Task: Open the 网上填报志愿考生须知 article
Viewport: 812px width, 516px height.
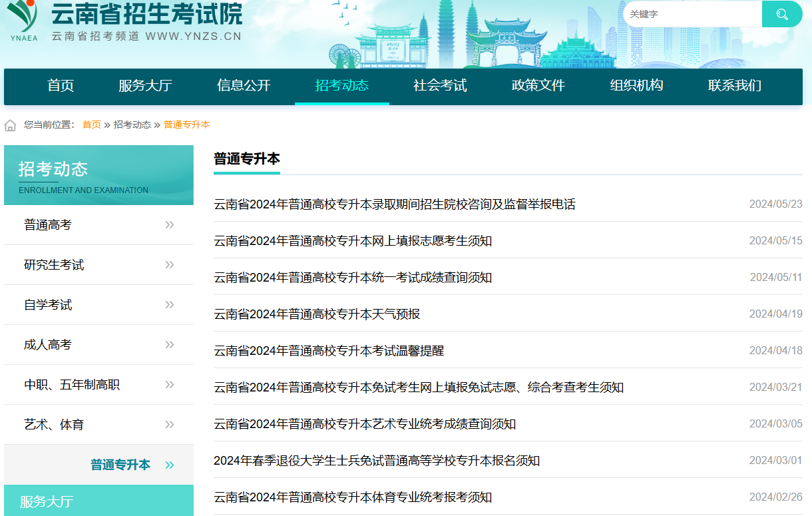Action: [353, 241]
